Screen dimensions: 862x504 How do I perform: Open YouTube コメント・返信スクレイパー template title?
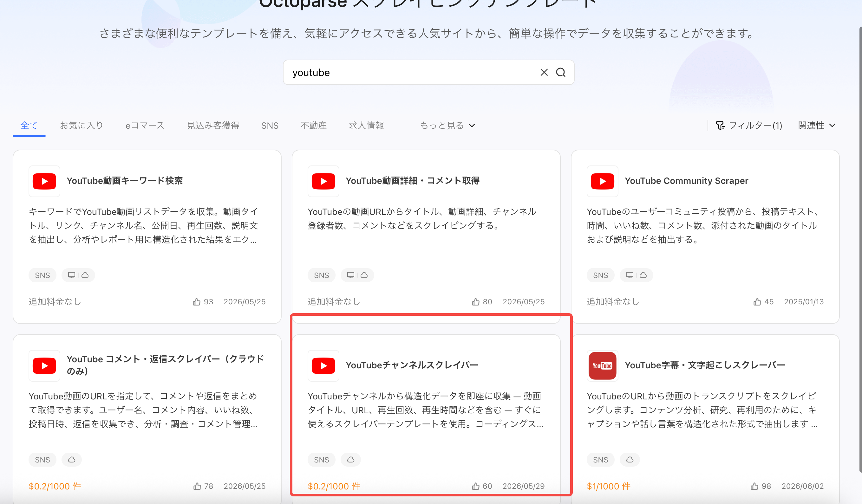click(166, 365)
